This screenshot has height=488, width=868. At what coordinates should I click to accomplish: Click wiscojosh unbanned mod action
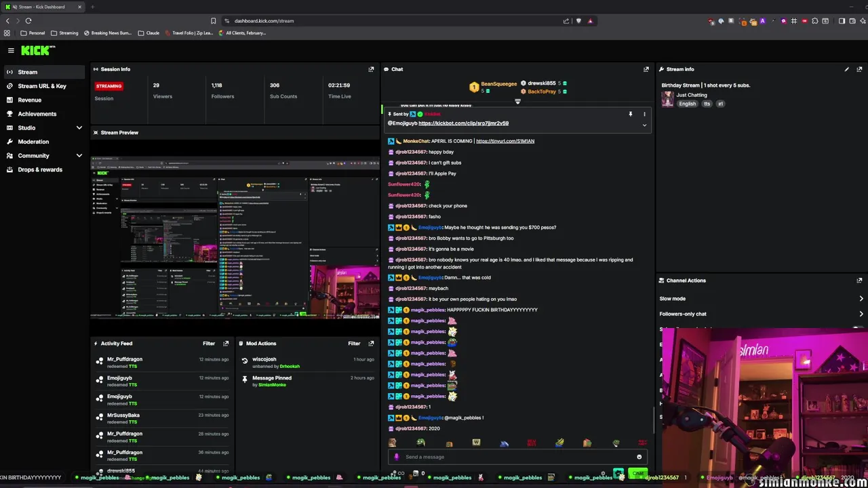click(309, 362)
